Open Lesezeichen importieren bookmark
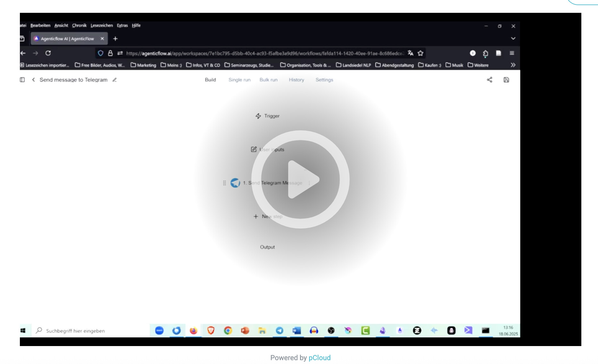 coord(45,65)
